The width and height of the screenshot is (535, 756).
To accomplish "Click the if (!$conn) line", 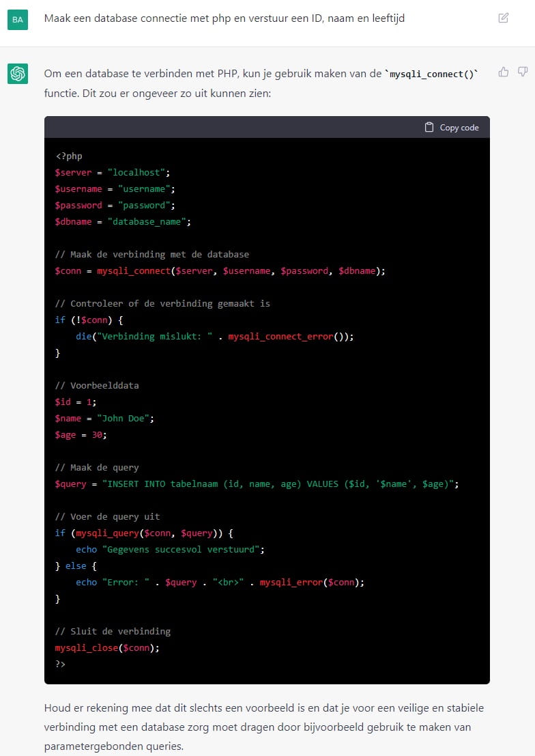I will pyautogui.click(x=89, y=320).
